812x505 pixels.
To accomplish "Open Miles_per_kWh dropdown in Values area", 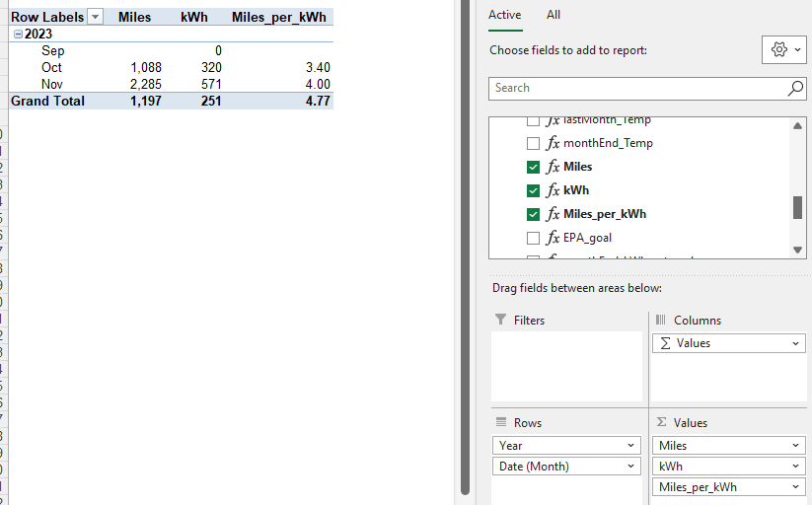I will [795, 487].
